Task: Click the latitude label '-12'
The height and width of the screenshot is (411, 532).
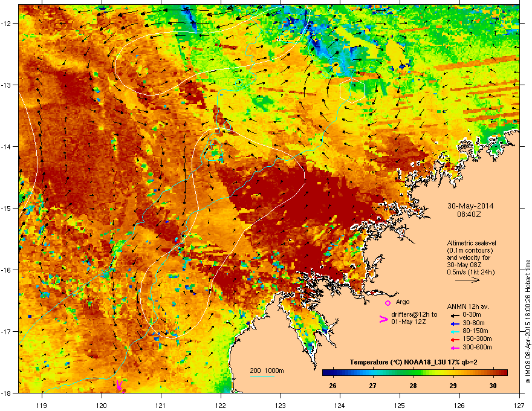Action: click(x=6, y=24)
